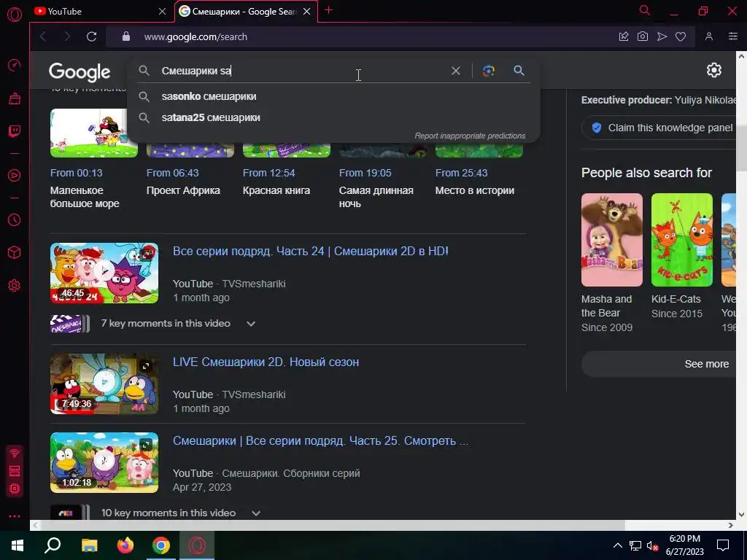Open File Explorer from taskbar

tap(89, 545)
